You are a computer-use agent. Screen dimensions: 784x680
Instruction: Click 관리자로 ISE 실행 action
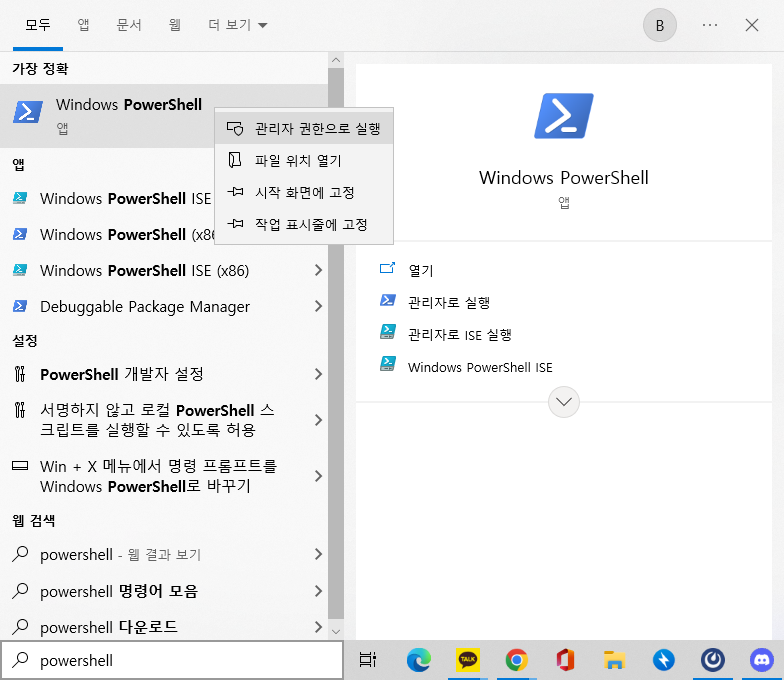460,334
